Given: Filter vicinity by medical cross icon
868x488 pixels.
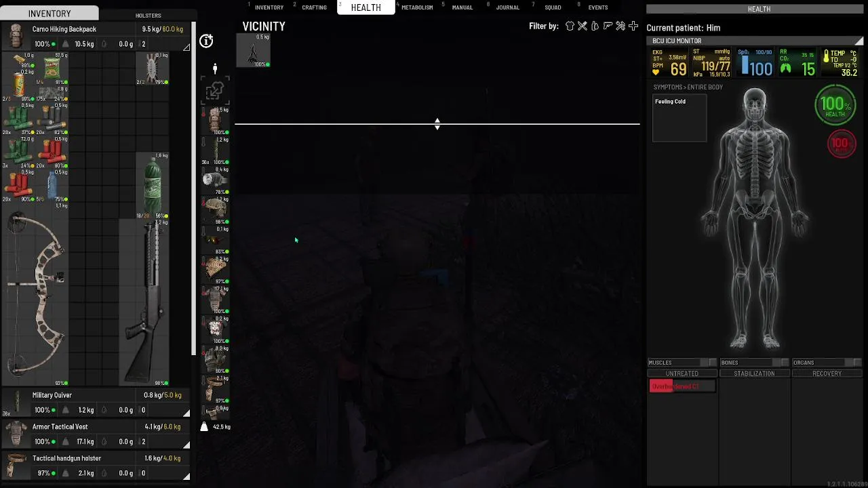Looking at the screenshot, I should point(633,26).
